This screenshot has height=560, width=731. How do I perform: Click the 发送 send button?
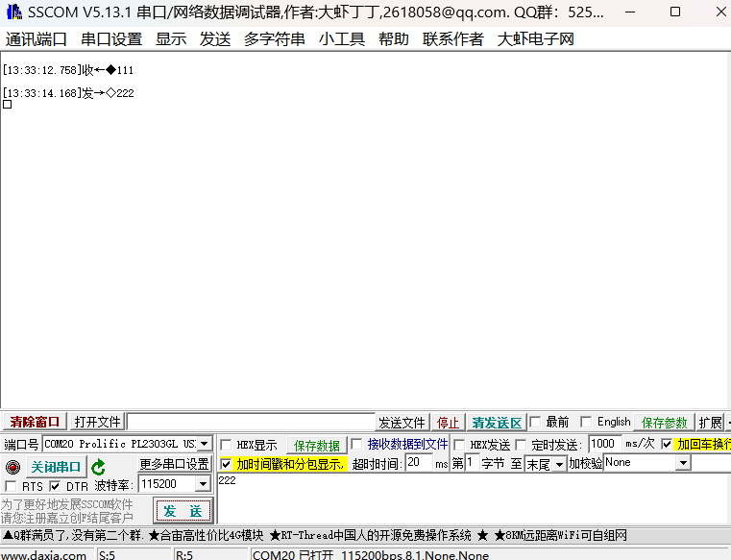click(183, 510)
